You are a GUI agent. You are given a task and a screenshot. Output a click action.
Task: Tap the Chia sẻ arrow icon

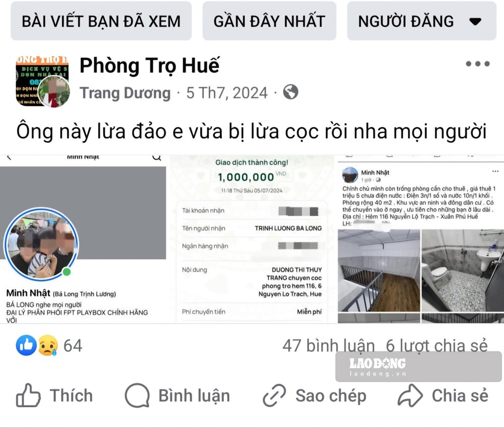pyautogui.click(x=410, y=395)
